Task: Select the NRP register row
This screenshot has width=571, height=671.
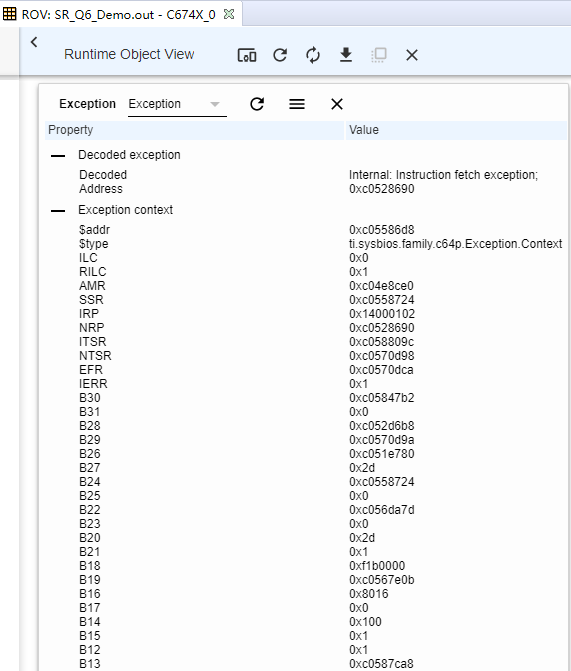Action: tap(306, 328)
